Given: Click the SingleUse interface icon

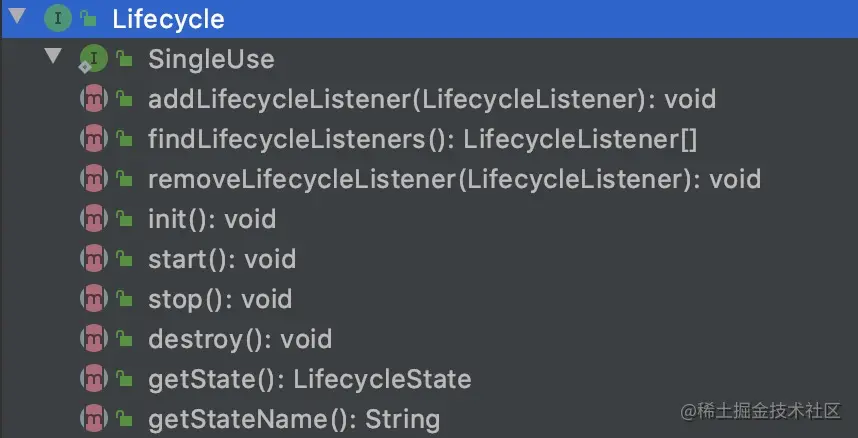Looking at the screenshot, I should 92,59.
